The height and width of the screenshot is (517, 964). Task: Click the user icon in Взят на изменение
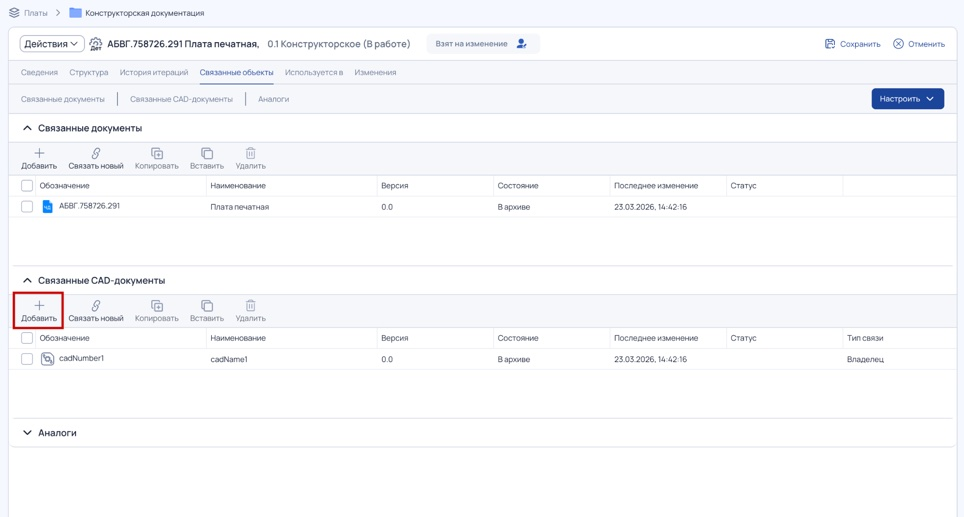pos(521,44)
